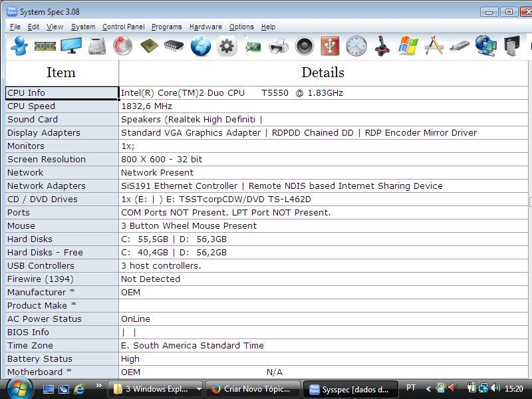Open the File menu
Viewport: 532px width, 399px height.
(15, 27)
